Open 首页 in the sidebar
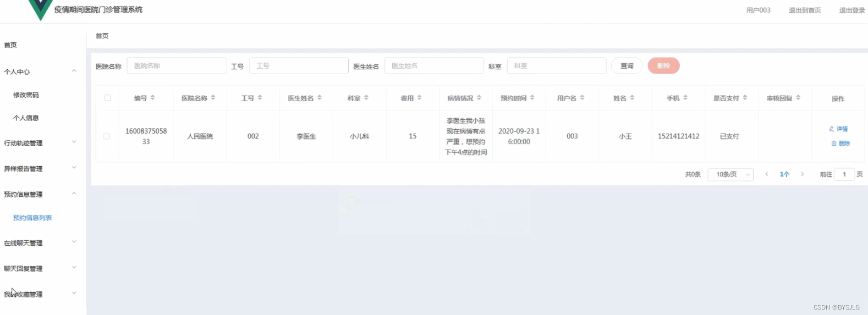 pos(10,45)
